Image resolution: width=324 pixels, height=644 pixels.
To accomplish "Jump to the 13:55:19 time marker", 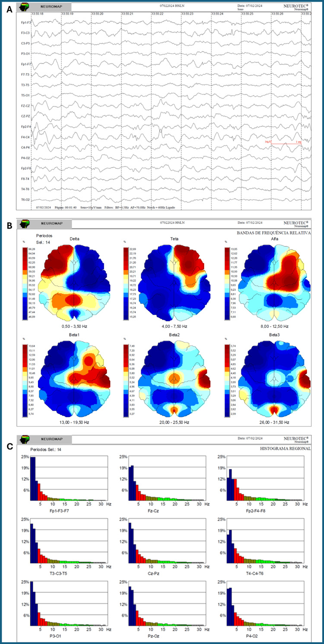I will coord(67,14).
